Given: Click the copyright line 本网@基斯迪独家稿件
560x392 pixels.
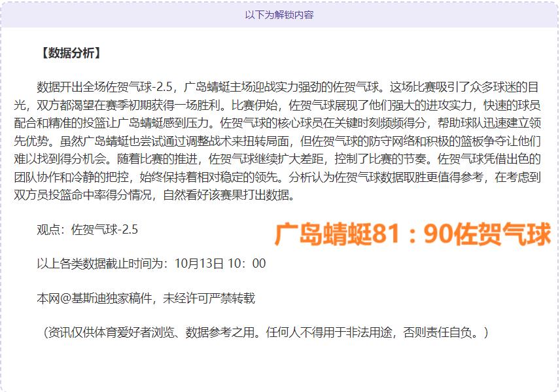Looking at the screenshot, I should (x=146, y=298).
